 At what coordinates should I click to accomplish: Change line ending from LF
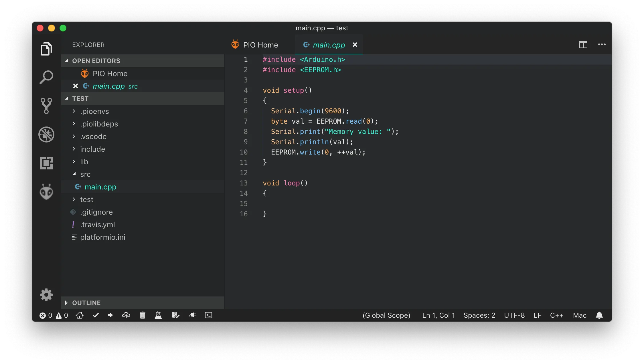click(x=537, y=315)
